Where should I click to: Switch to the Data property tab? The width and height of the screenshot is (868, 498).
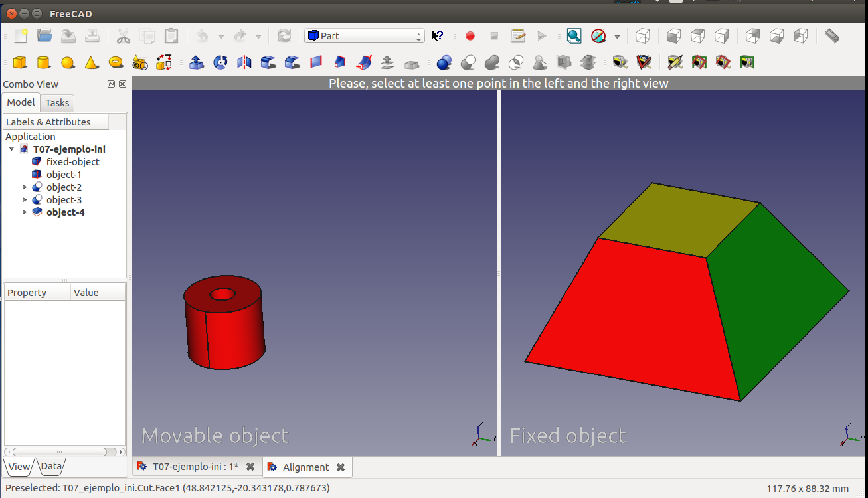(51, 466)
